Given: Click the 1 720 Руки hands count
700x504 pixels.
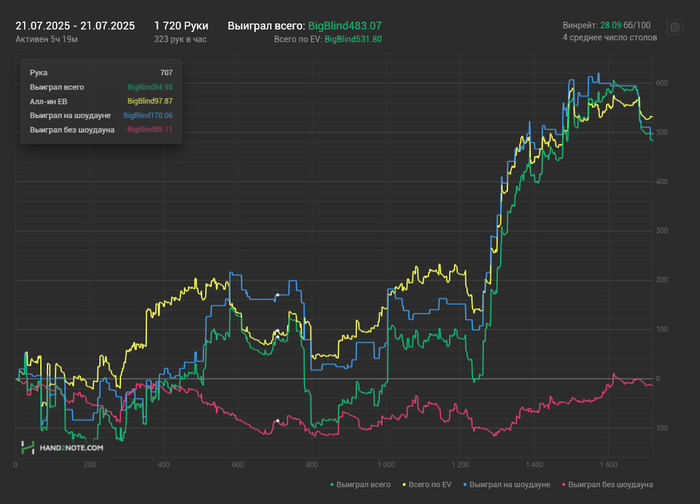Looking at the screenshot, I should point(181,26).
